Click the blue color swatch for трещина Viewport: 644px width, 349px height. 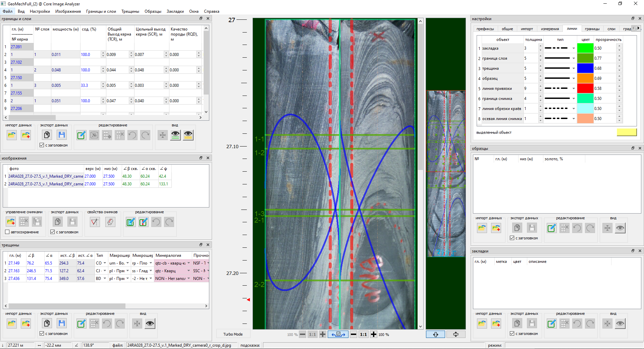pos(585,68)
